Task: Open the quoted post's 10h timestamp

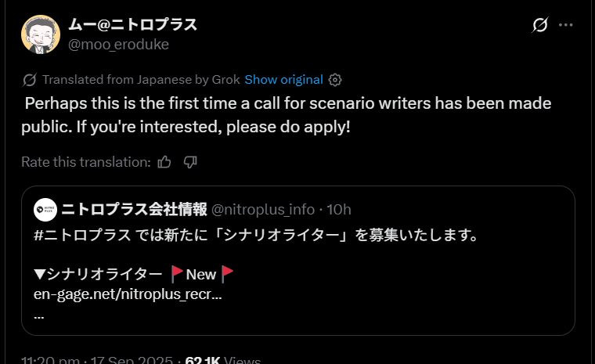Action: coord(340,209)
